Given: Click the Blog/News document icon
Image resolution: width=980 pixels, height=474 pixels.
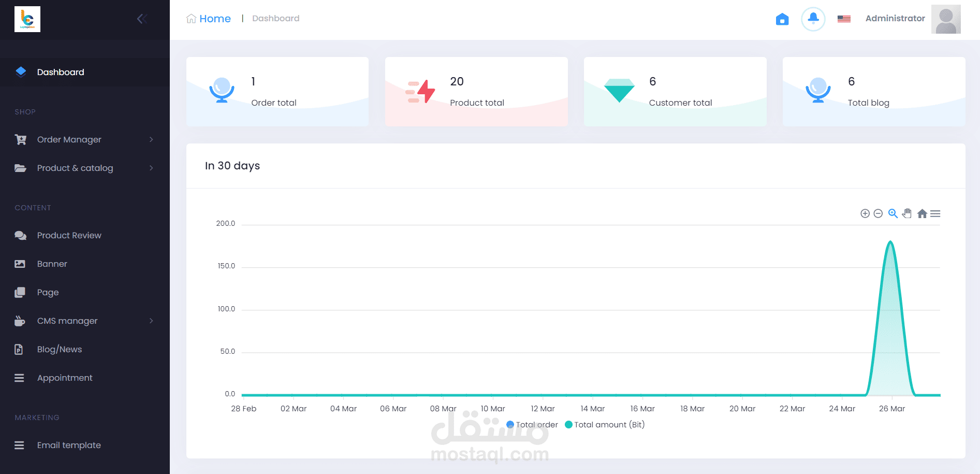Looking at the screenshot, I should (19, 349).
